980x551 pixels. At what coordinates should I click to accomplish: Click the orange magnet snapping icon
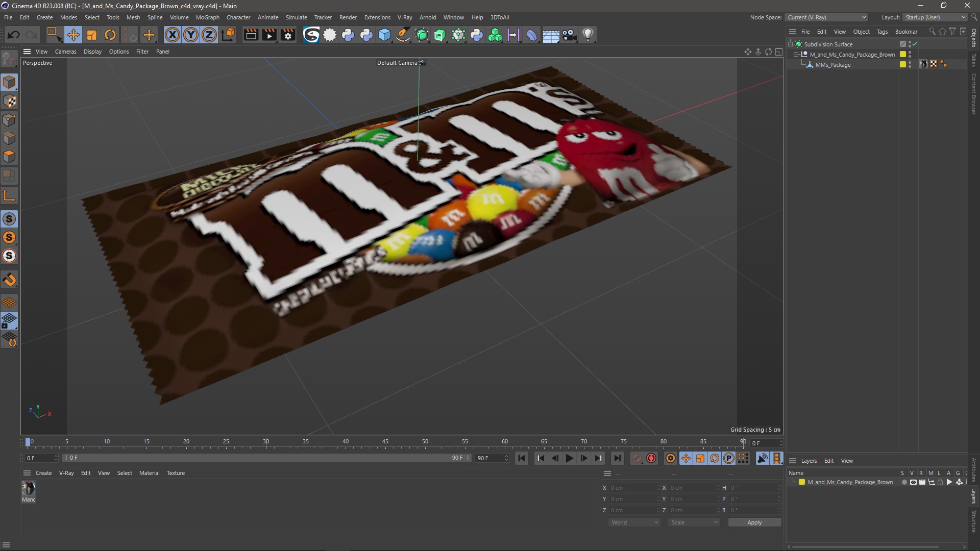pyautogui.click(x=9, y=280)
